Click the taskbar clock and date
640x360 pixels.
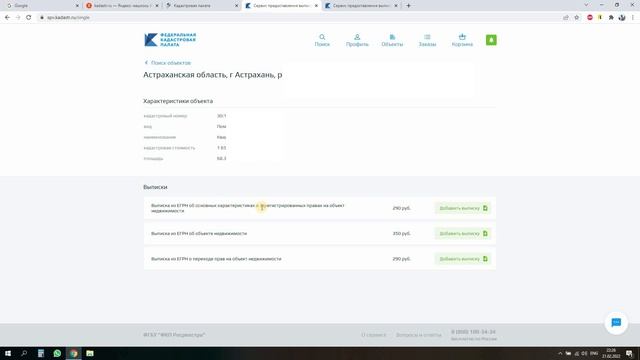click(x=611, y=353)
